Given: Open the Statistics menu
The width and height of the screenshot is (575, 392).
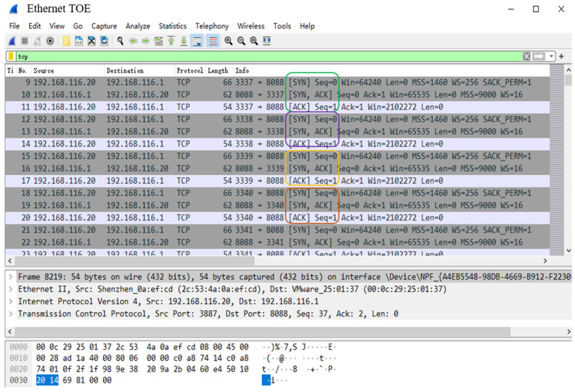Looking at the screenshot, I should click(172, 26).
